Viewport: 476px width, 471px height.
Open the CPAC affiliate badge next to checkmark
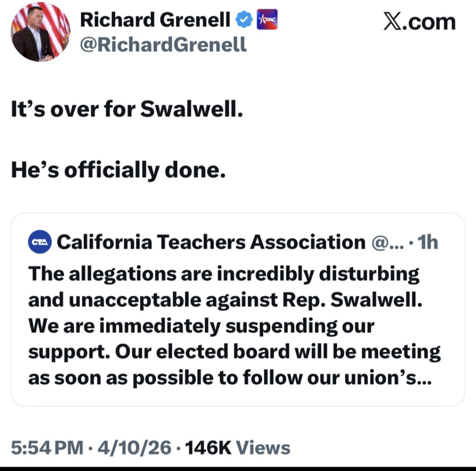click(x=268, y=19)
